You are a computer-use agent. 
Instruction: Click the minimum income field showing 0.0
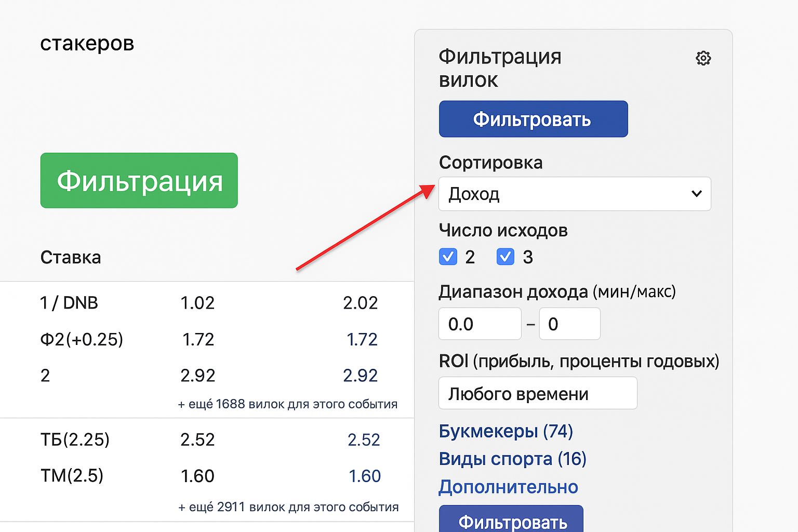479,323
